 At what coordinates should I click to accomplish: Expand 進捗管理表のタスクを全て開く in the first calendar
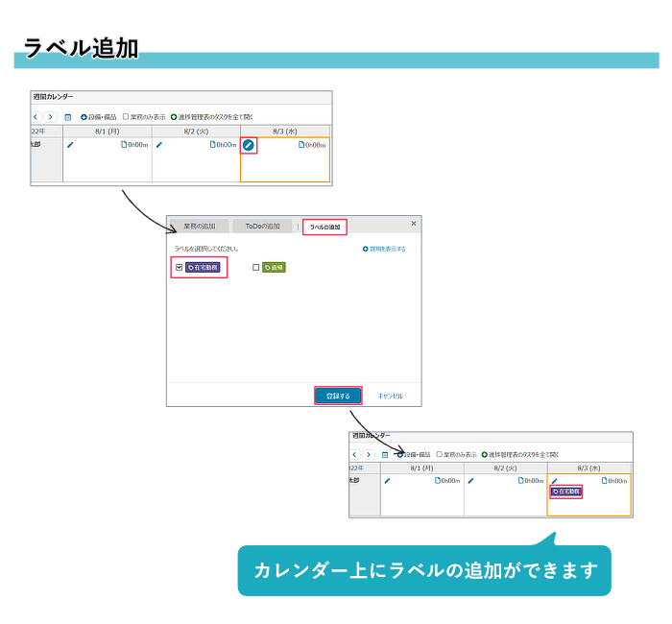(174, 117)
